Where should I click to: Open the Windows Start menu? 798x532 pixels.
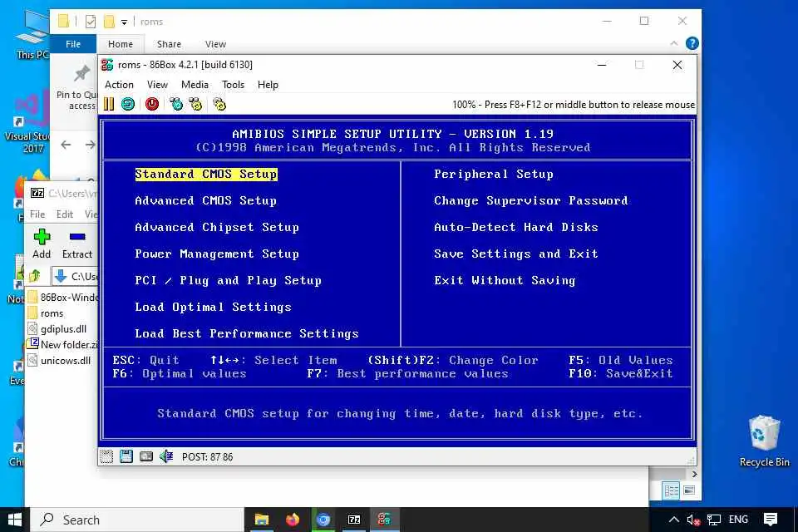(x=15, y=520)
